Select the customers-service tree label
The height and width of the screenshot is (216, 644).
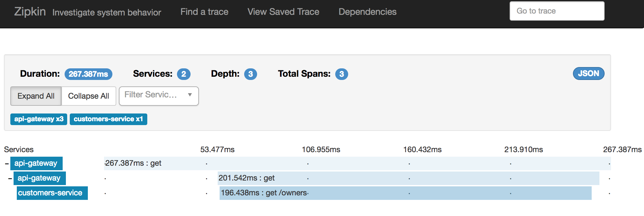(x=52, y=193)
